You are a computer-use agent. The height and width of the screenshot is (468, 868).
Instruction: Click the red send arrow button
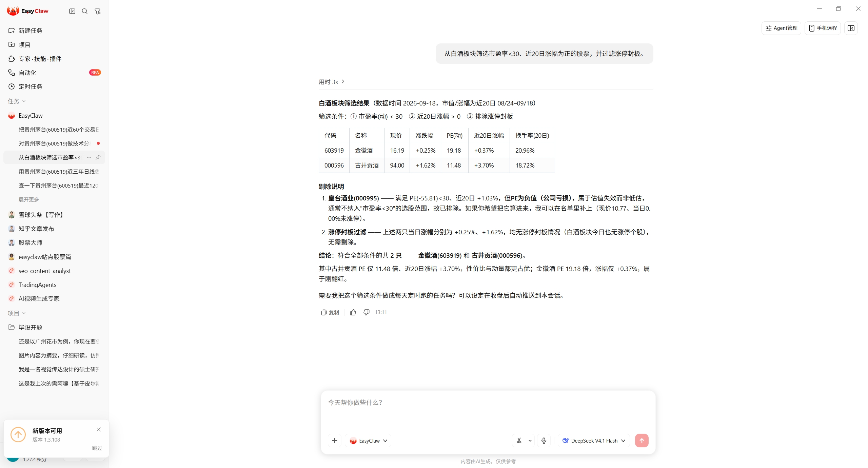[642, 441]
